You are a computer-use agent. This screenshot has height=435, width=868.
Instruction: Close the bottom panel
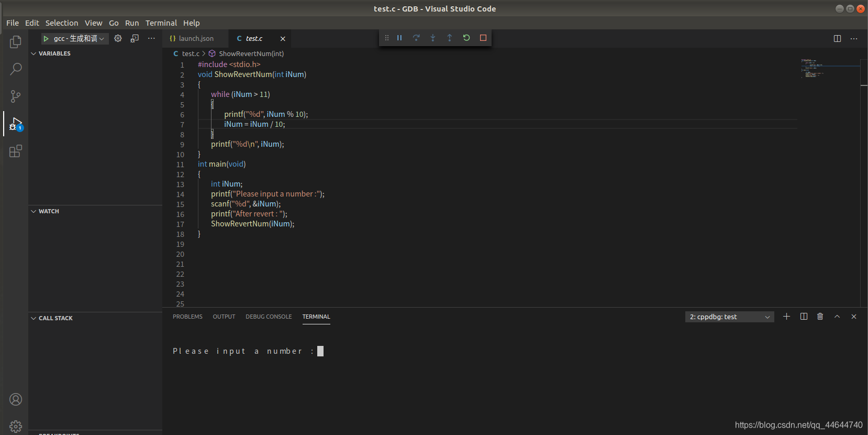[x=854, y=317]
